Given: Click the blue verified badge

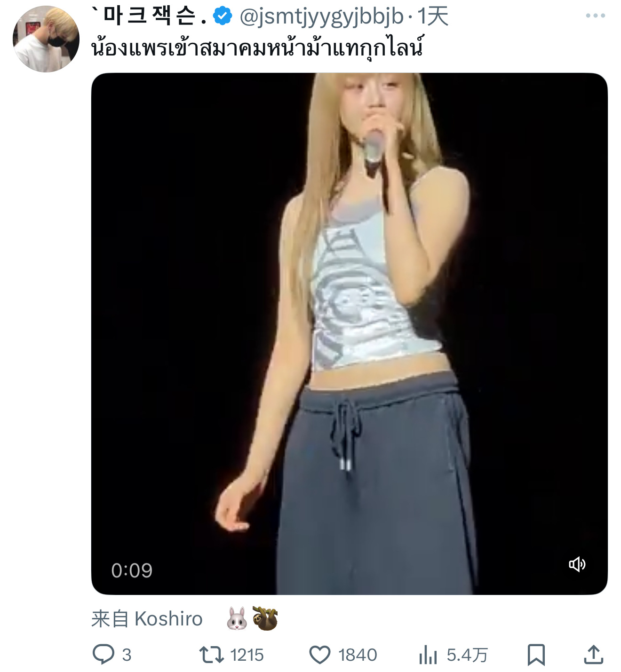Looking at the screenshot, I should point(223,16).
